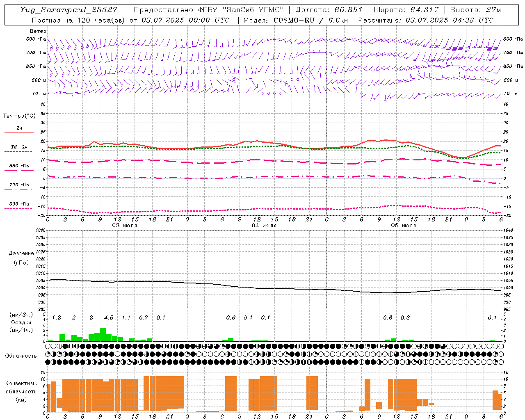525x420 pixels.
Task: Click the (мм/1ч.) unit label
Action: 21,330
